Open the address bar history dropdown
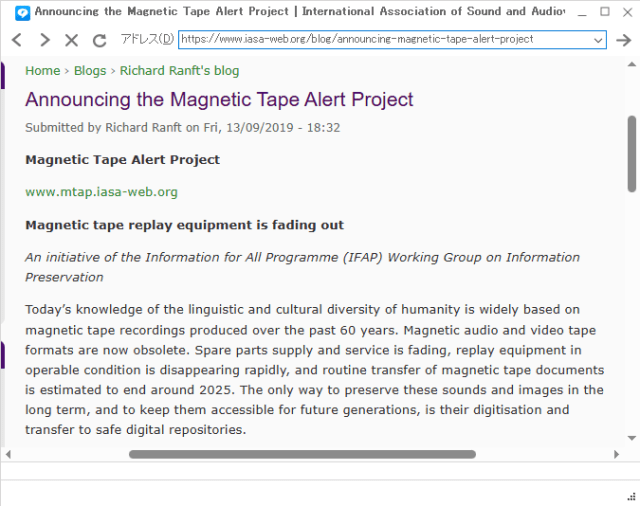The image size is (640, 506). 598,40
